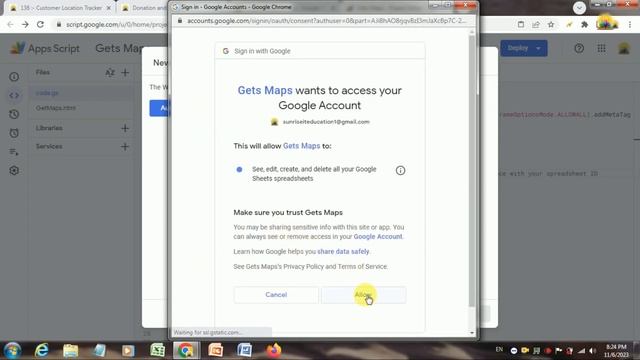The width and height of the screenshot is (640, 360).
Task: Click the Gets Maps link in permission sentence
Action: point(302,146)
